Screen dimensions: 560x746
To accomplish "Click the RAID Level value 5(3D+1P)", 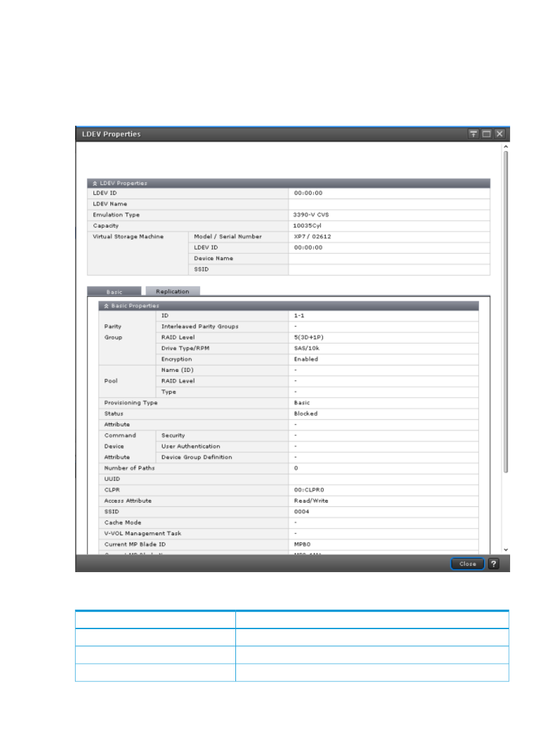I will [309, 337].
